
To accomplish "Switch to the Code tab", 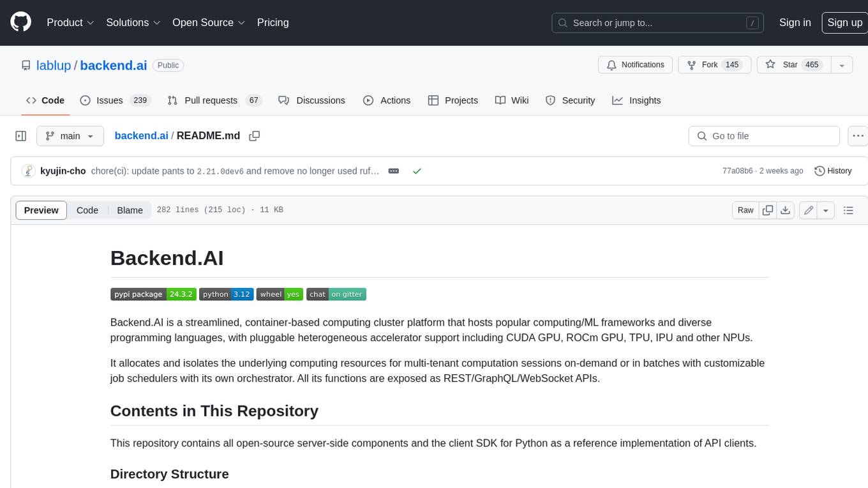I will tap(45, 100).
